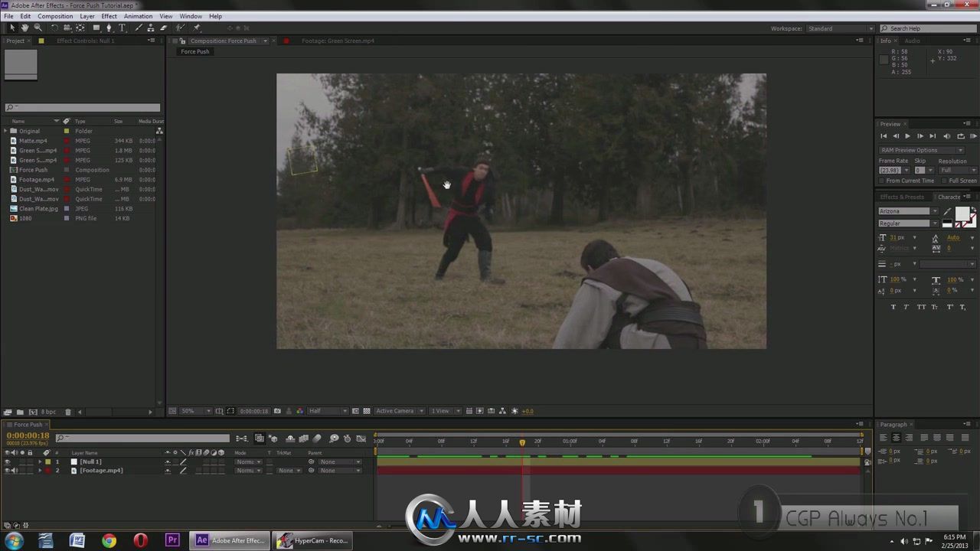Select the Brush tool
The width and height of the screenshot is (980, 551).
(139, 28)
